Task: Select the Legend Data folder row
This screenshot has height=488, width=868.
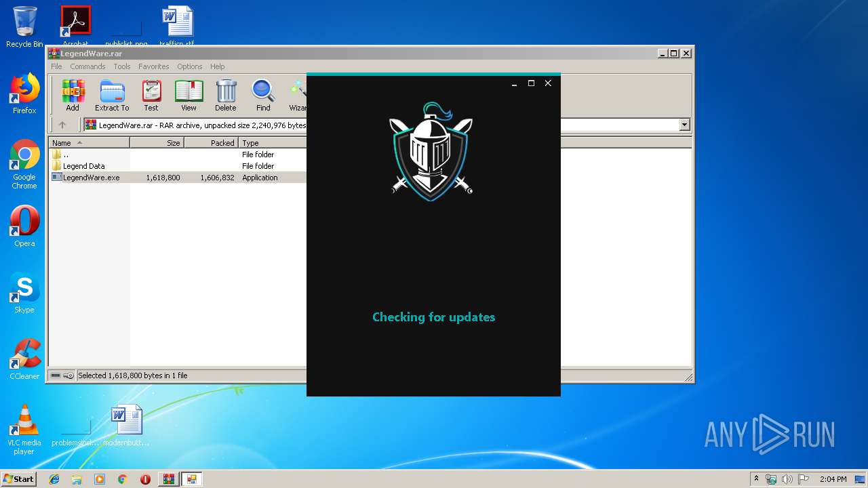Action: click(x=178, y=166)
